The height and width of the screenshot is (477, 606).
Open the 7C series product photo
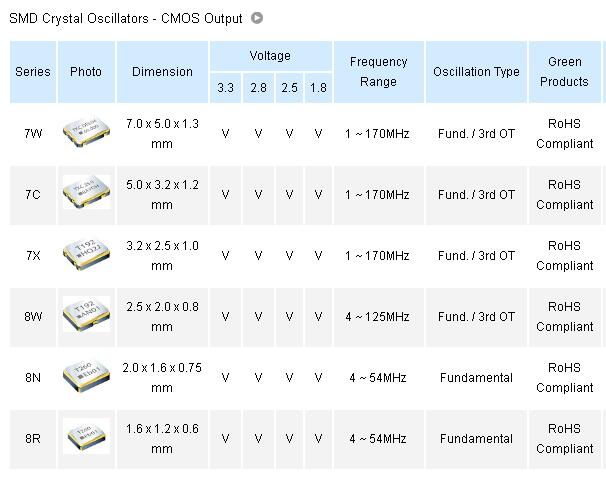pyautogui.click(x=86, y=194)
